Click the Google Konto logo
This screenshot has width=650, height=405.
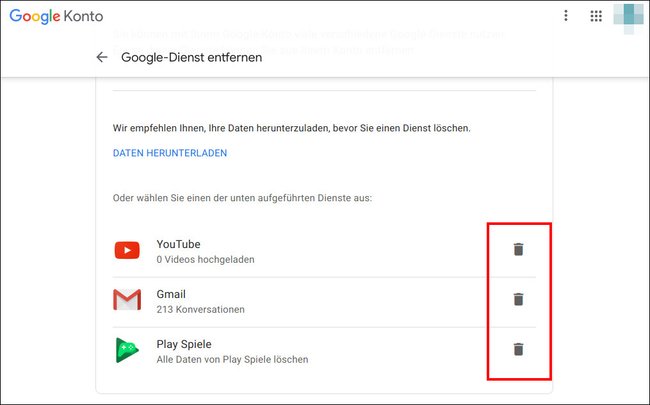(56, 16)
